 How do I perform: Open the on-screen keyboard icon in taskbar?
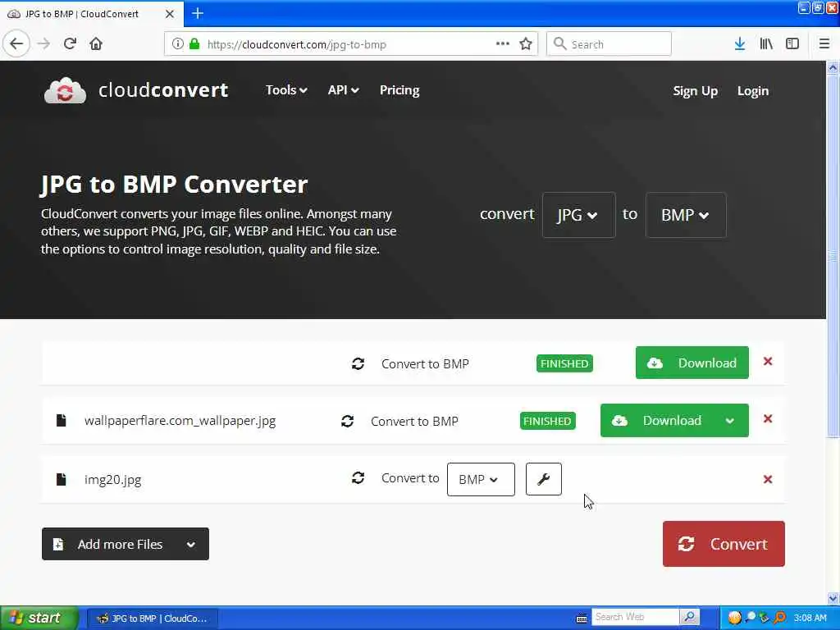(x=582, y=619)
